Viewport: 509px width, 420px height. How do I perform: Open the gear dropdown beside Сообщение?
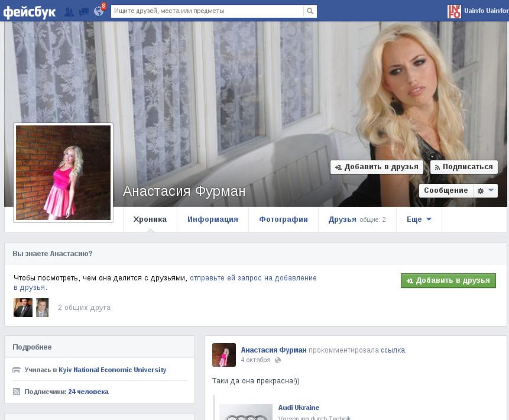pos(485,190)
